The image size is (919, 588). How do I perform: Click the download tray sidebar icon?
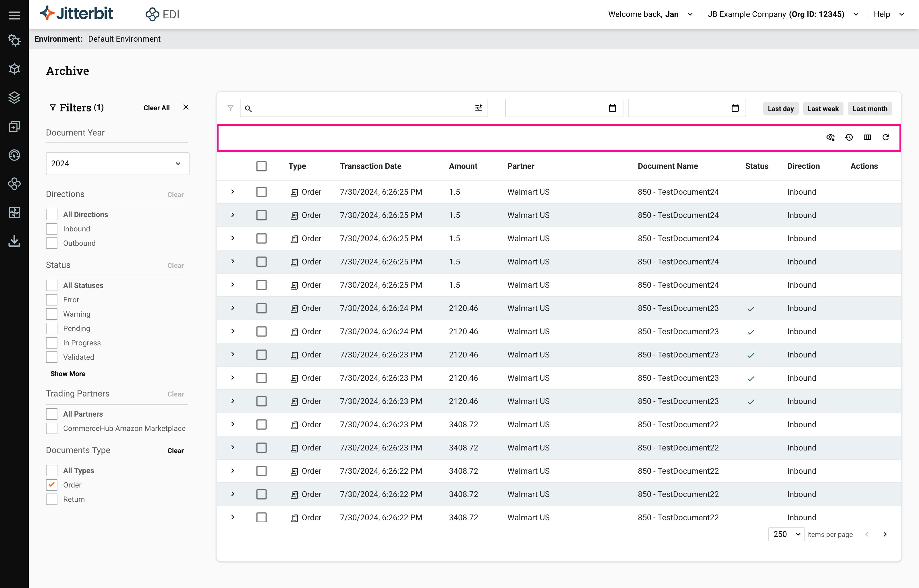14,241
